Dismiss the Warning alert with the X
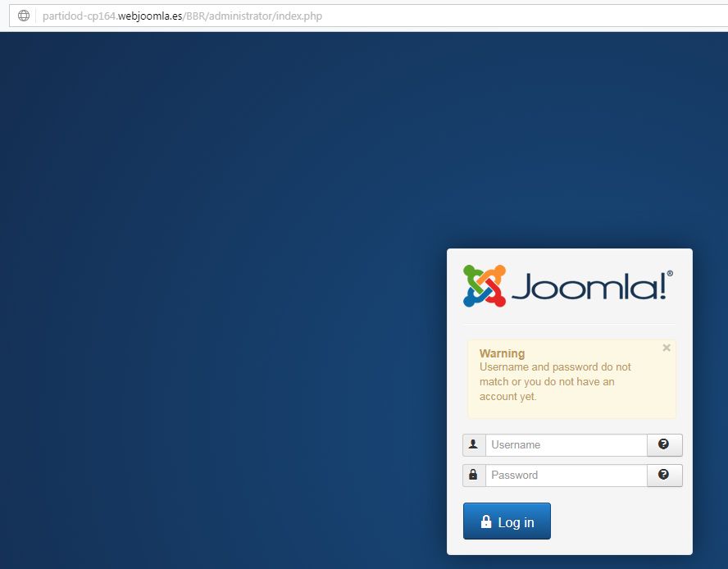This screenshot has width=728, height=569. coord(667,348)
